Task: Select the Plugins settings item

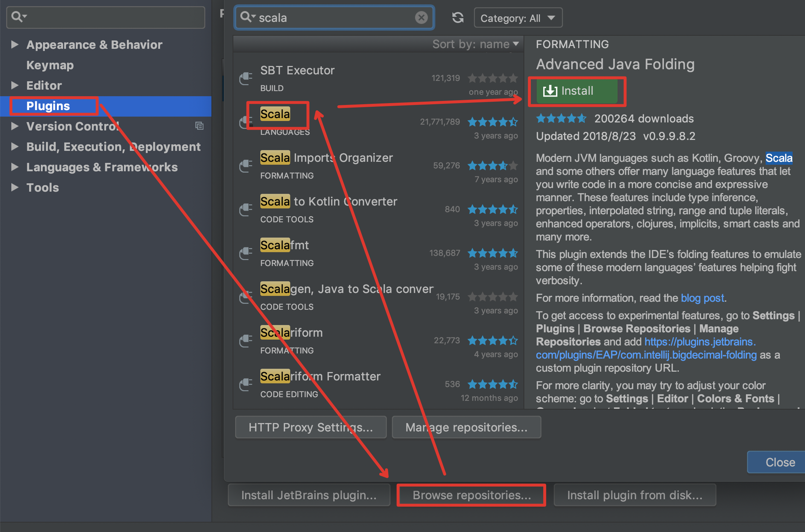Action: [48, 106]
